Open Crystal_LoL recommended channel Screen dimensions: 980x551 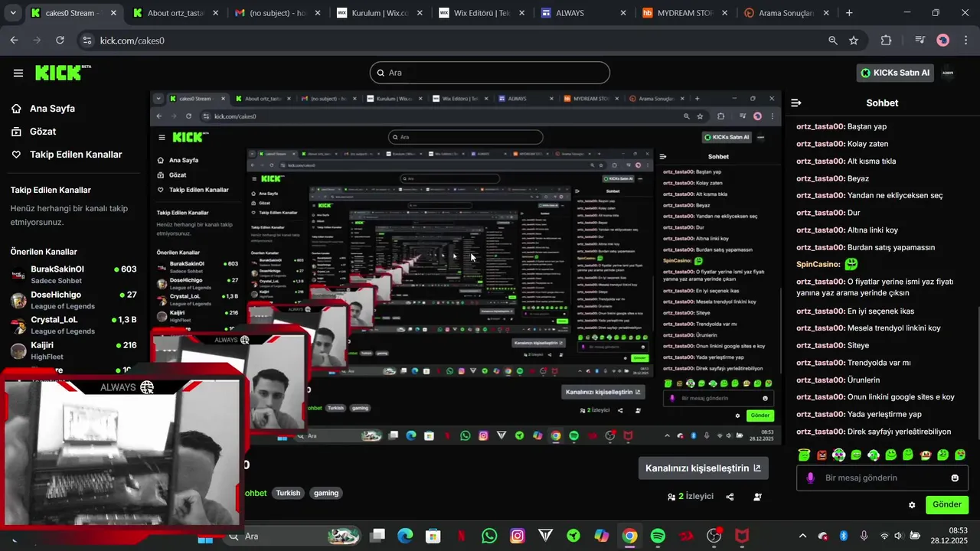(73, 325)
